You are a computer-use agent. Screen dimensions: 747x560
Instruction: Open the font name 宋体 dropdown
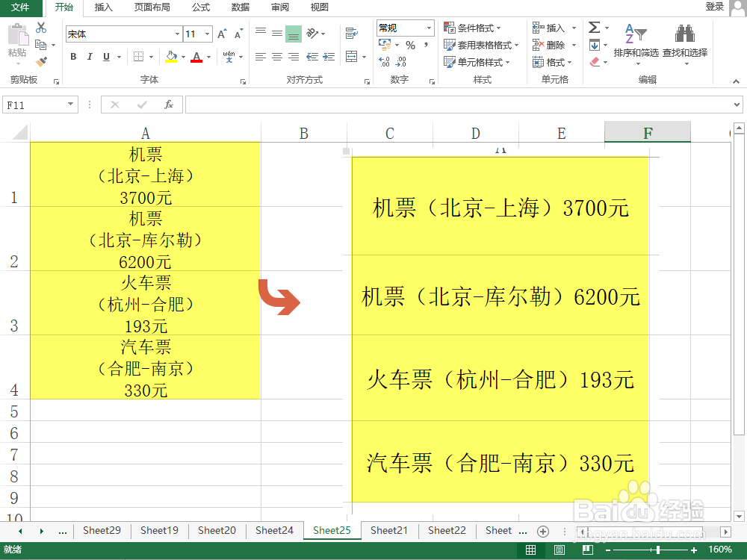point(177,34)
